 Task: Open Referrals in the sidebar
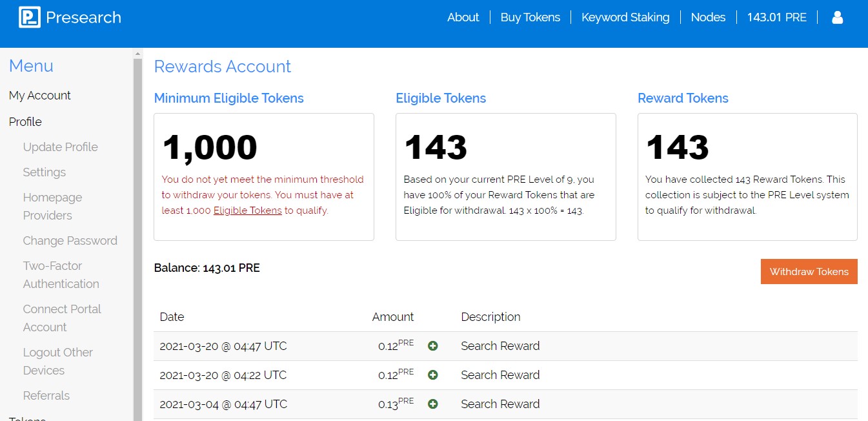[46, 396]
